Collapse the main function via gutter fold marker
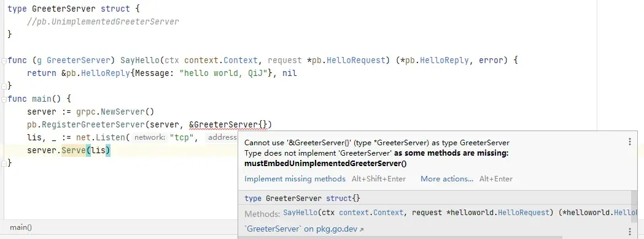Viewport: 644px width, 239px height. click(4, 99)
